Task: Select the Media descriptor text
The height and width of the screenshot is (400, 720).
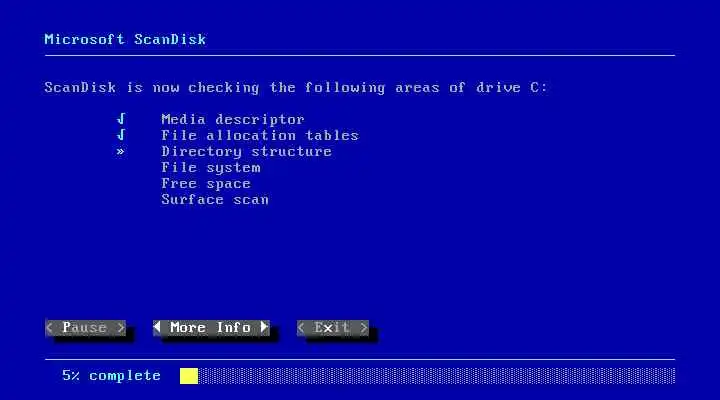Action: point(233,119)
